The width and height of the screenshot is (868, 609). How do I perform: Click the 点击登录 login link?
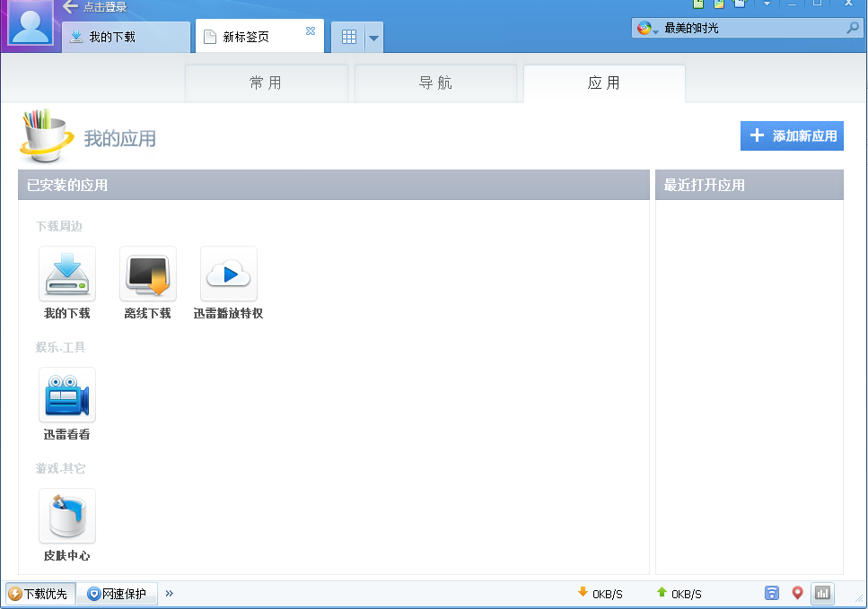point(105,7)
